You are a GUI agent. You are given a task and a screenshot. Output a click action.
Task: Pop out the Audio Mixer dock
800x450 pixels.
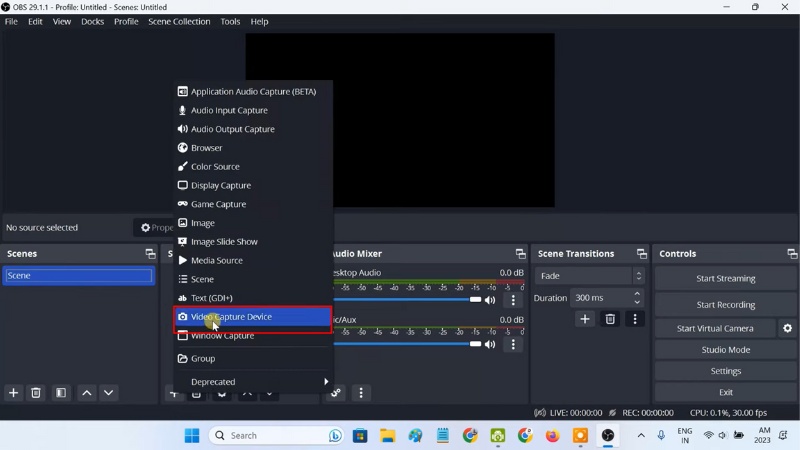(520, 254)
